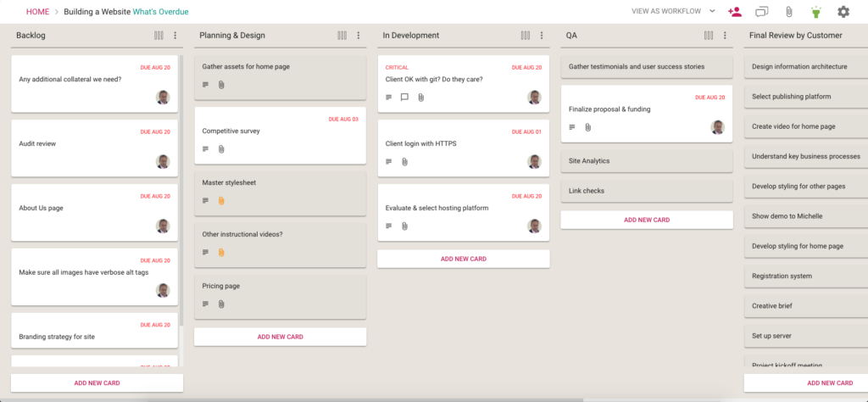Click description icon on Master stylesheet card
868x402 pixels.
(205, 200)
